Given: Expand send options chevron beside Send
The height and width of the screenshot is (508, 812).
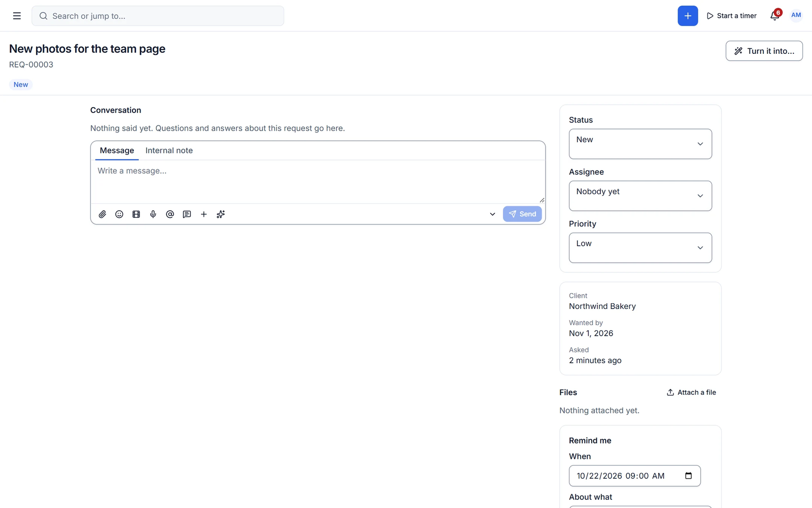Looking at the screenshot, I should 492,214.
